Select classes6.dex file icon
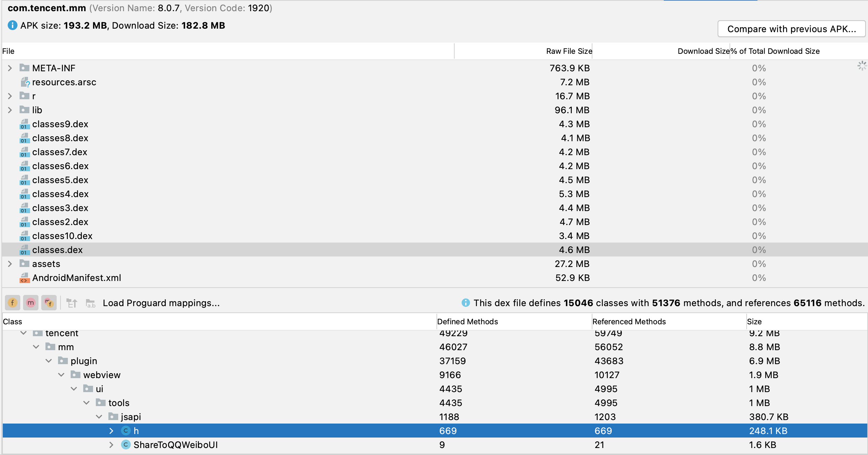The height and width of the screenshot is (455, 868). (24, 166)
